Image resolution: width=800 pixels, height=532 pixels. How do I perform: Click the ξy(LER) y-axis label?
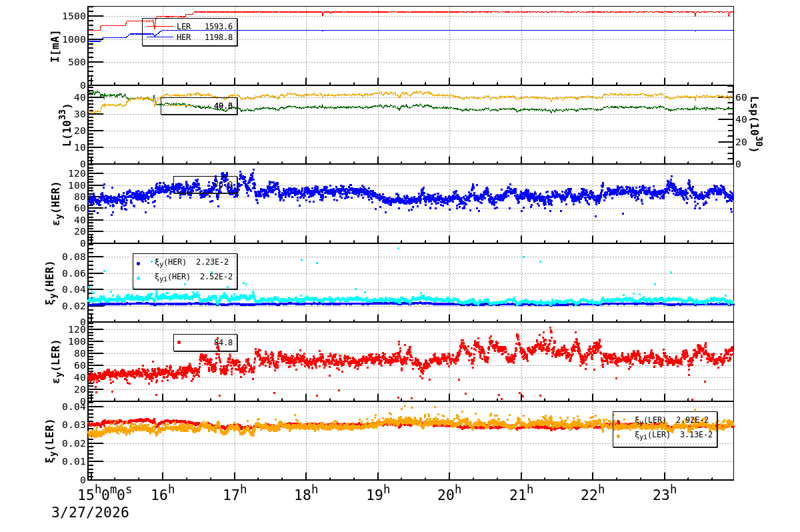pyautogui.click(x=50, y=441)
